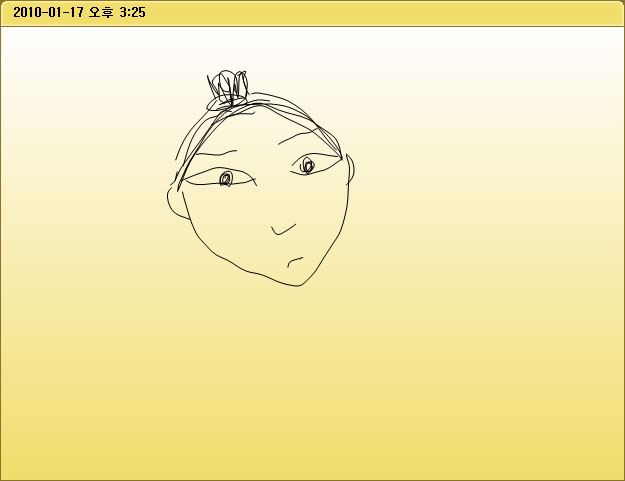Click the timestamp '2010-01-17 오후 3:25'

(x=79, y=12)
